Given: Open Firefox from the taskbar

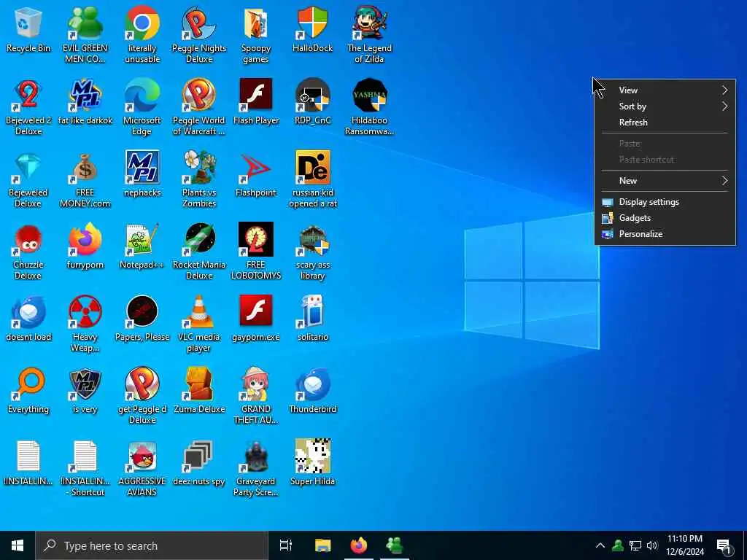Looking at the screenshot, I should click(359, 545).
